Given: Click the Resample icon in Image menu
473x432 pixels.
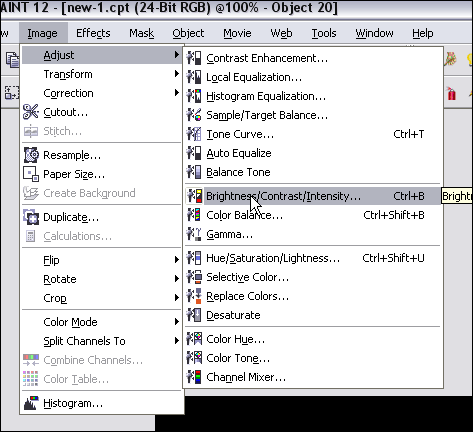Looking at the screenshot, I should coord(31,155).
